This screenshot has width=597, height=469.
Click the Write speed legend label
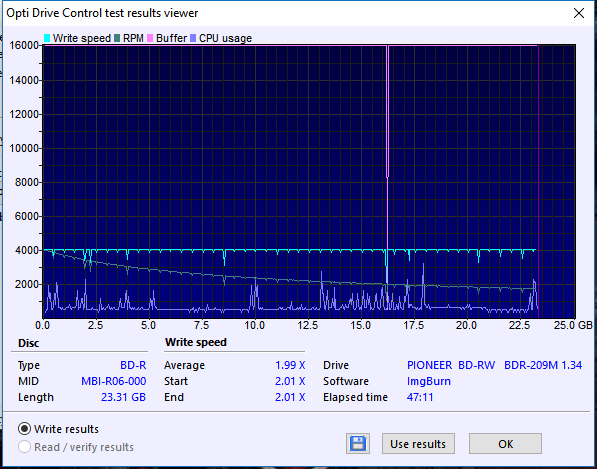coord(81,38)
